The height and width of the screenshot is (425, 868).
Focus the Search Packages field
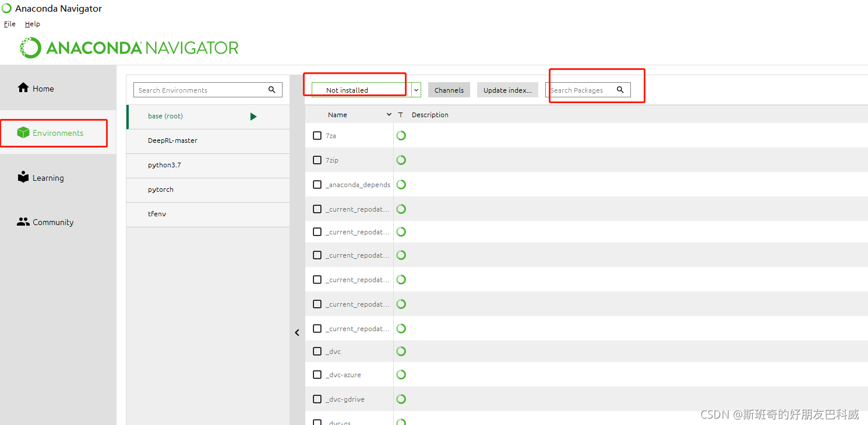pyautogui.click(x=588, y=90)
